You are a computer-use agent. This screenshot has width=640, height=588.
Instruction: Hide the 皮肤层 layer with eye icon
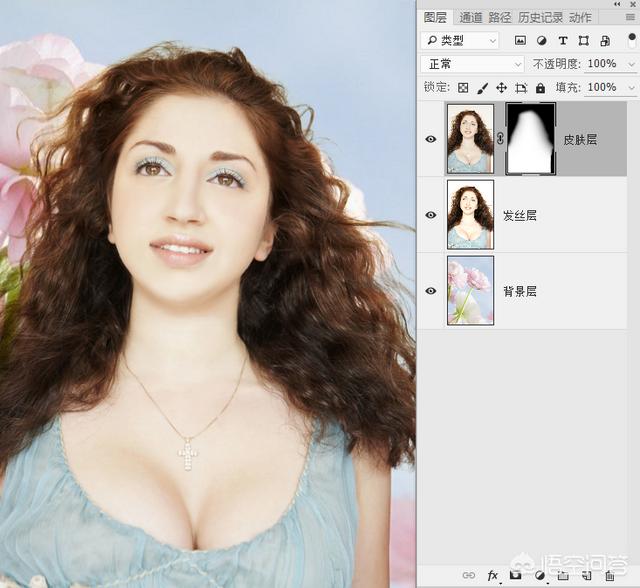tap(431, 140)
